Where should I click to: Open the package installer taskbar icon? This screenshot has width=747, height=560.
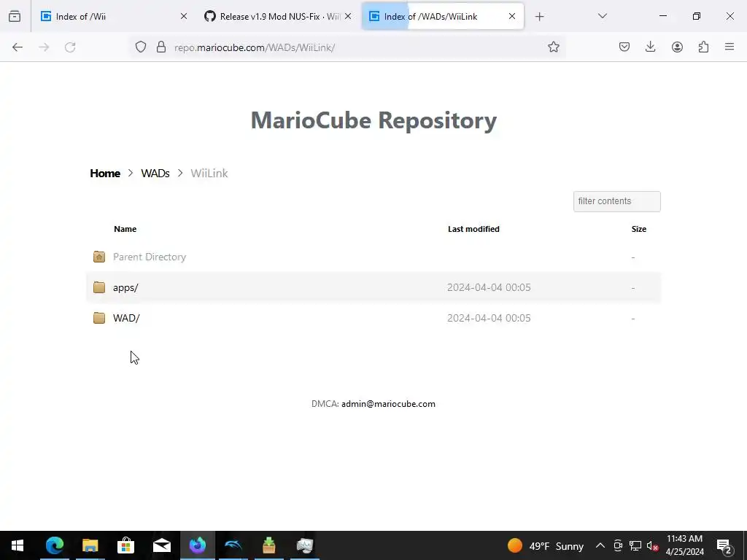coord(268,545)
